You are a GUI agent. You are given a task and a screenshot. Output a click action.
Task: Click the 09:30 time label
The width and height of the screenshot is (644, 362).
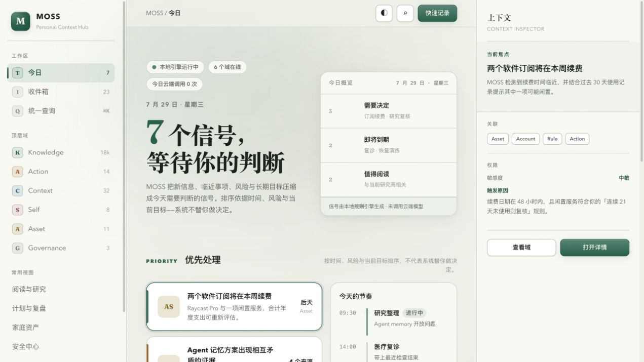348,313
